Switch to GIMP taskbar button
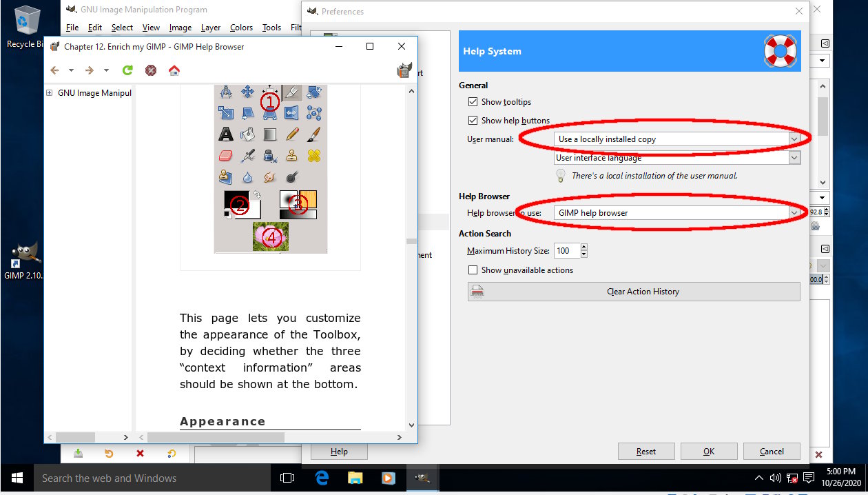 tap(422, 478)
